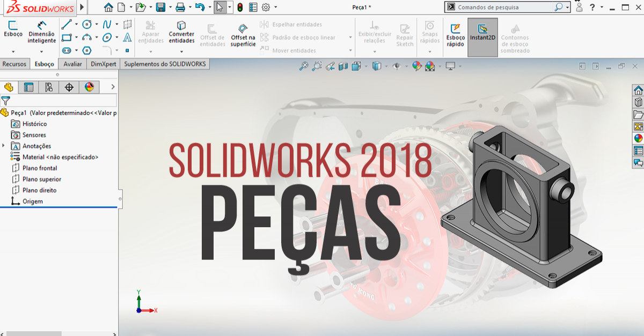Click the Repair Sketch button

(404, 35)
